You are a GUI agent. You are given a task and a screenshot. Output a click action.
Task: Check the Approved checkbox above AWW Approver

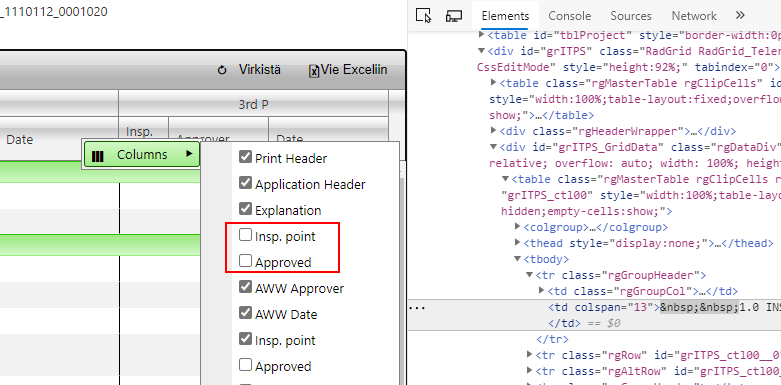[245, 260]
